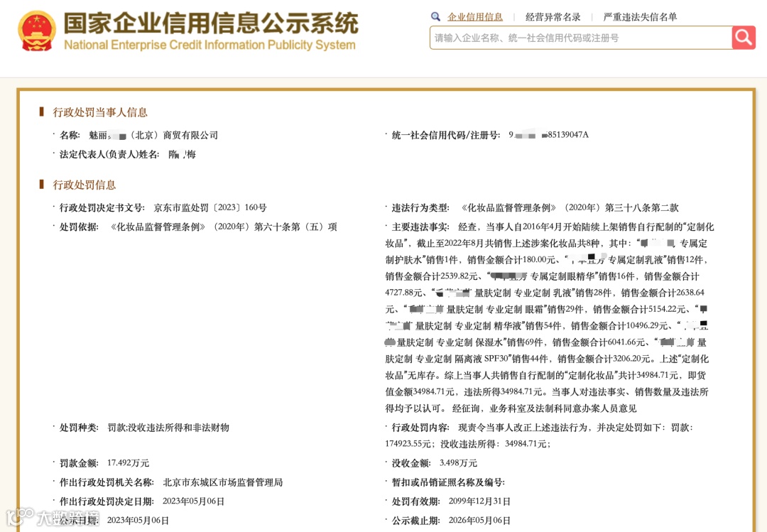This screenshot has height=532, width=767.
Task: Click the decision number 京东市监处罚〔2023〕160号
Action: (x=210, y=207)
